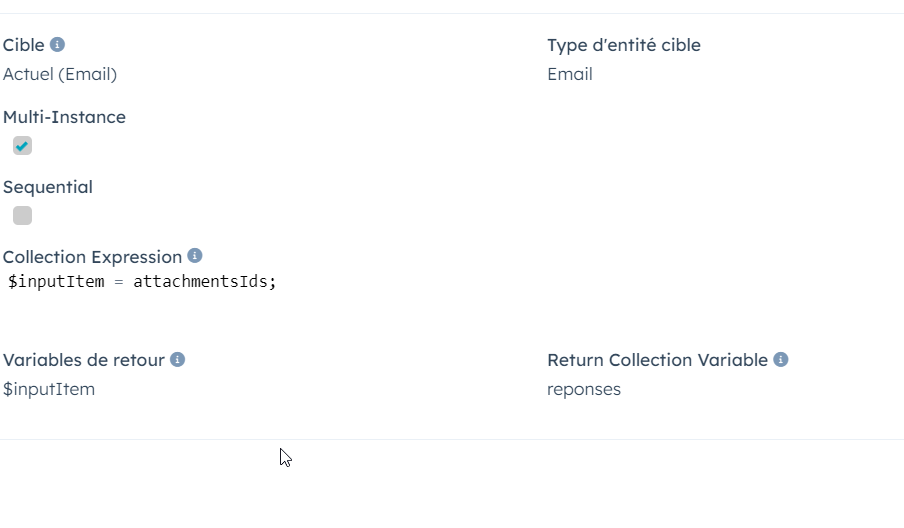
Task: Click the 'Type d'entité cible' label
Action: point(624,45)
